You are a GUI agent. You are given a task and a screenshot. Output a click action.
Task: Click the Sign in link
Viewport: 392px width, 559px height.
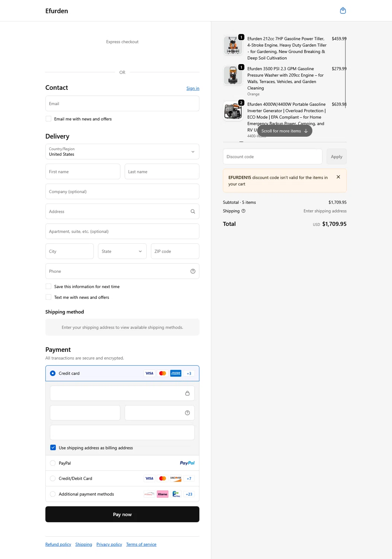(193, 88)
